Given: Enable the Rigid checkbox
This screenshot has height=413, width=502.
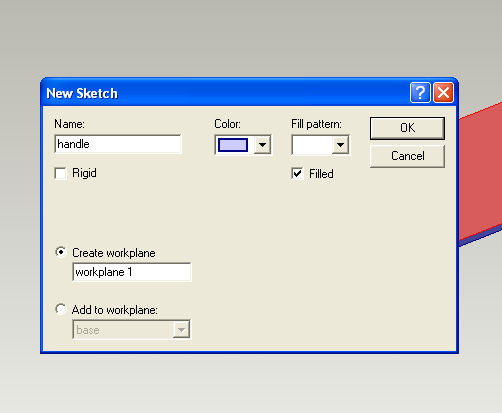Looking at the screenshot, I should tap(60, 173).
